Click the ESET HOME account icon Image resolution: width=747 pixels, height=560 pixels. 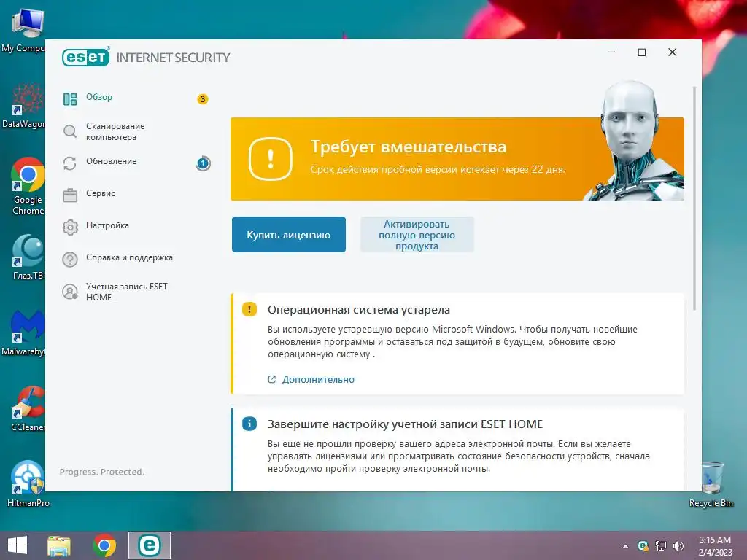[x=70, y=292]
